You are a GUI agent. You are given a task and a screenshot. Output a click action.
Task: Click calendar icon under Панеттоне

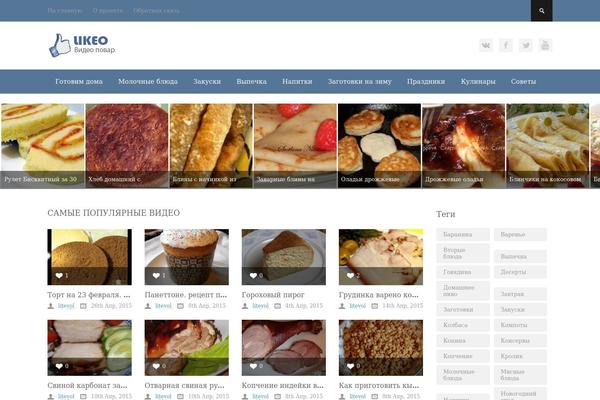click(181, 306)
